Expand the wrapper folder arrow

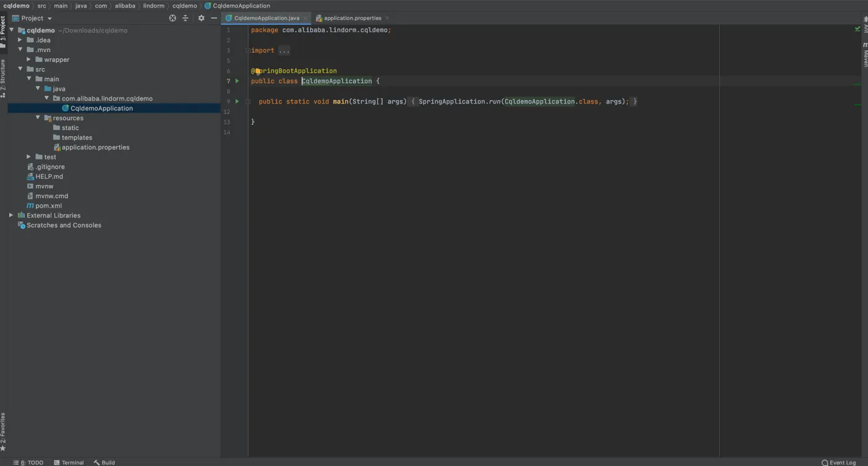(29, 59)
